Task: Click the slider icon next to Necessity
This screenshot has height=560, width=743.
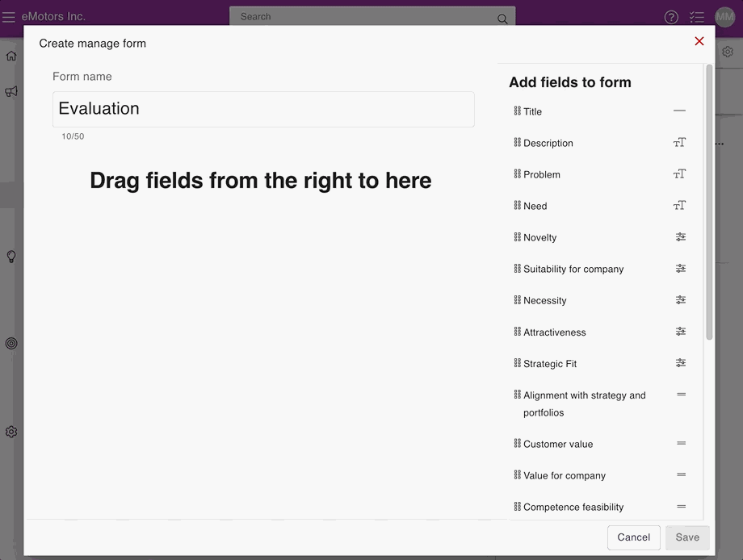Action: tap(681, 300)
